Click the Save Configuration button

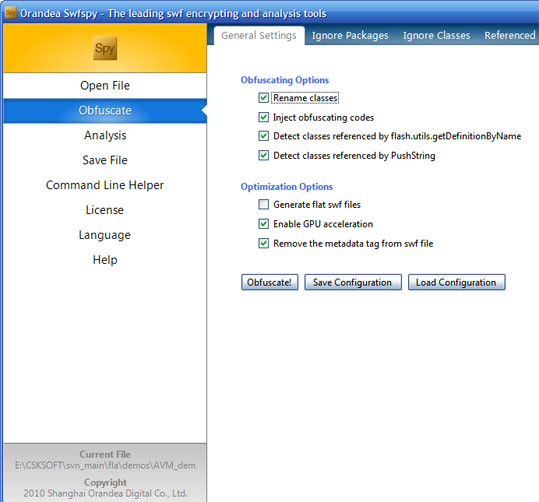[x=353, y=282]
